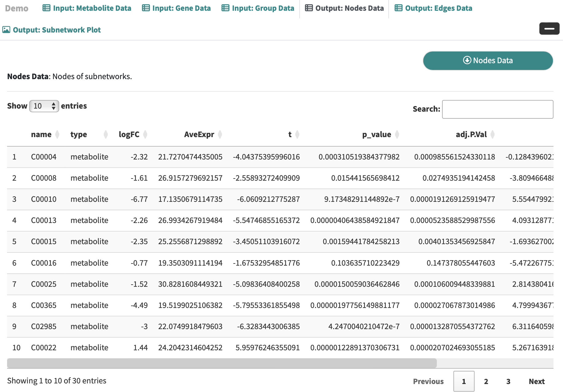Sort p_value column via arrow icon
The width and height of the screenshot is (563, 392).
[397, 135]
